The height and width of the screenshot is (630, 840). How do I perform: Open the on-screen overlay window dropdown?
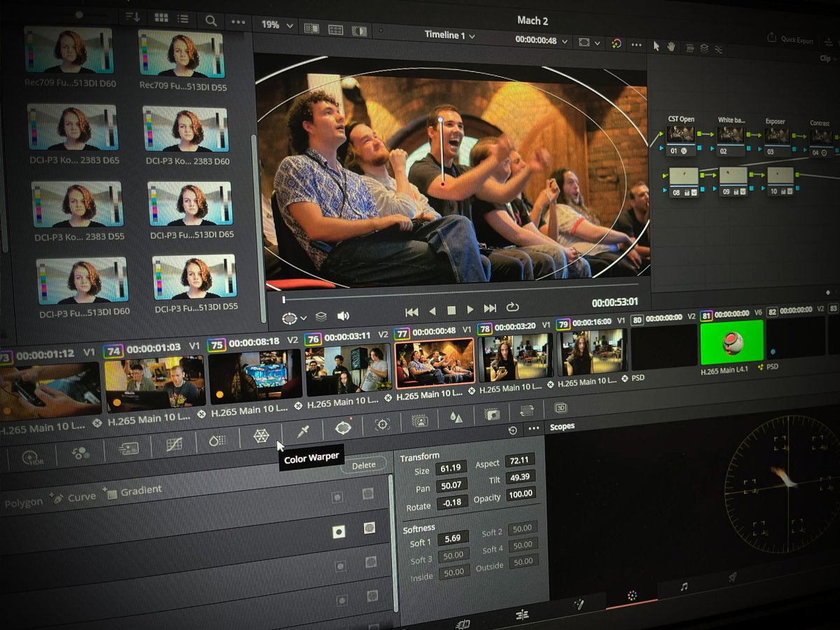[294, 318]
